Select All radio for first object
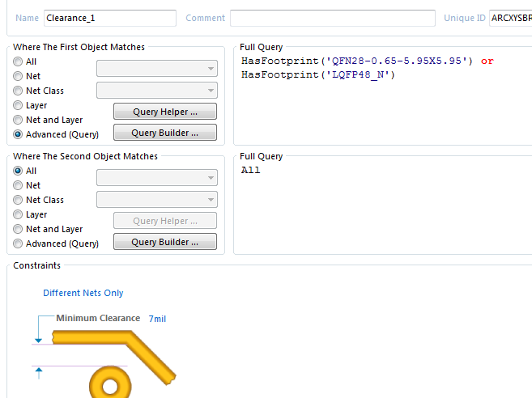The width and height of the screenshot is (532, 398). 18,61
